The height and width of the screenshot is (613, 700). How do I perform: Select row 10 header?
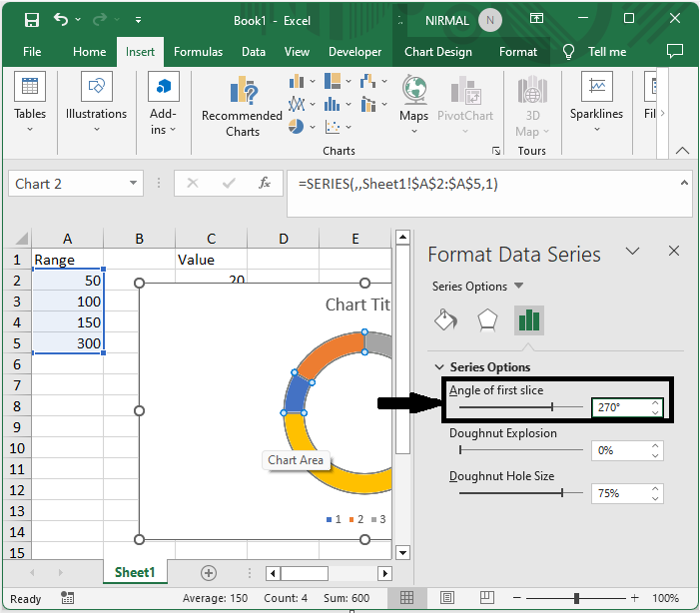coord(17,448)
